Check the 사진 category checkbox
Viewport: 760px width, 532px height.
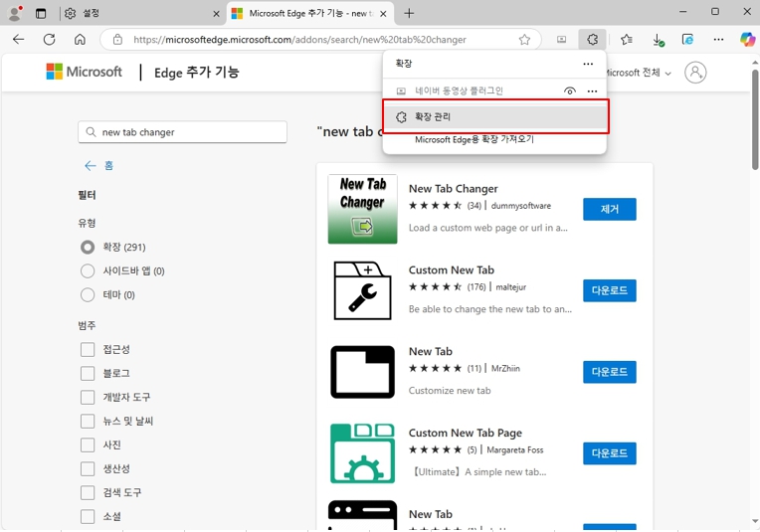[x=88, y=444]
